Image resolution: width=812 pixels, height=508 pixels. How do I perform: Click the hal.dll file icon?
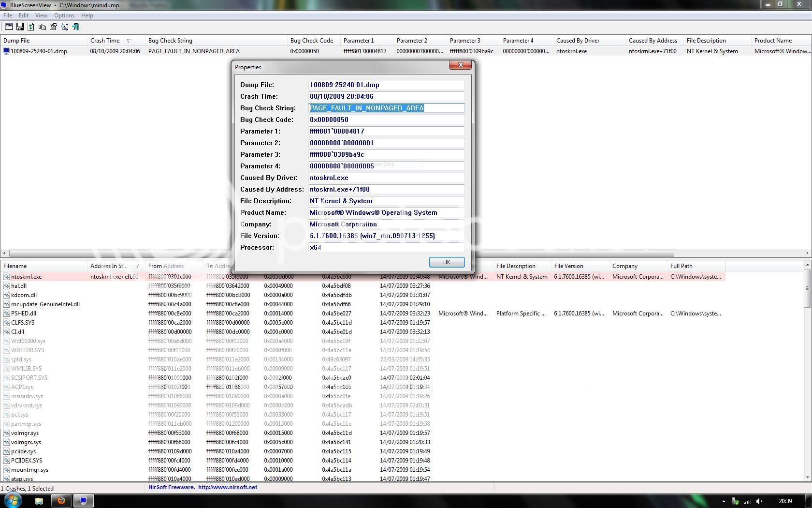(7, 286)
